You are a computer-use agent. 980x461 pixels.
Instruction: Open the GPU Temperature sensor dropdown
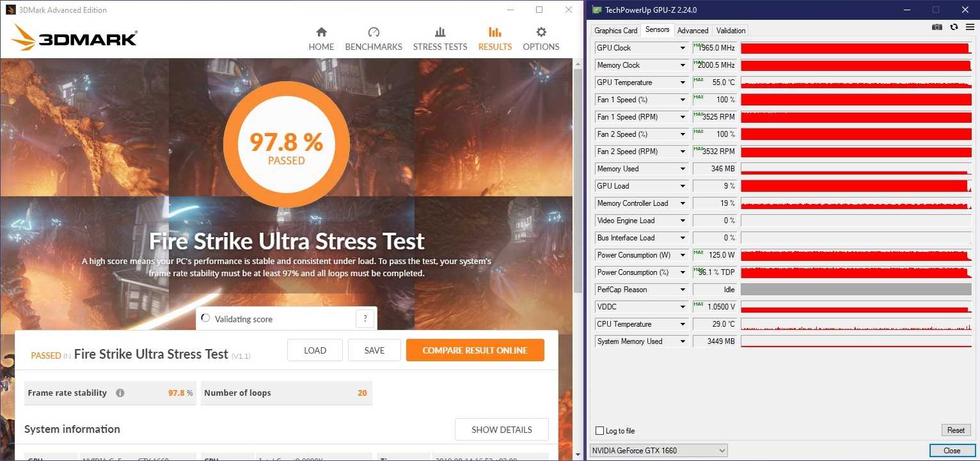pos(683,82)
